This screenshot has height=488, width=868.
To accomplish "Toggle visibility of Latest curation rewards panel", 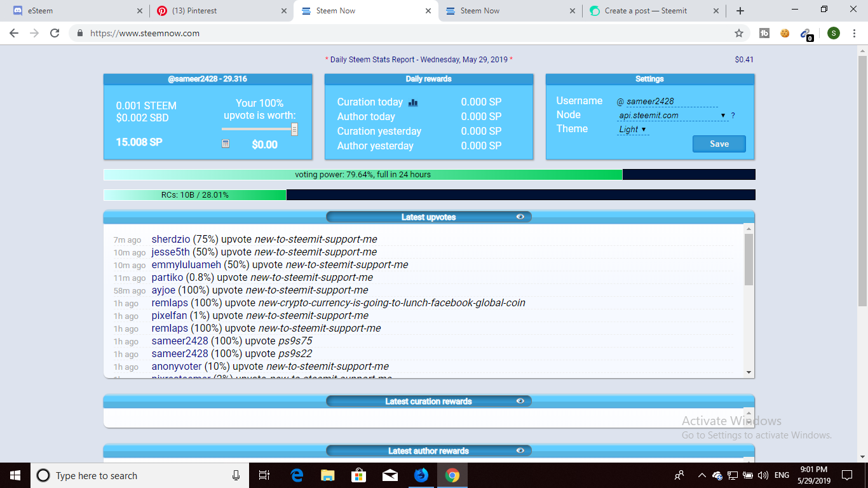I will 520,401.
